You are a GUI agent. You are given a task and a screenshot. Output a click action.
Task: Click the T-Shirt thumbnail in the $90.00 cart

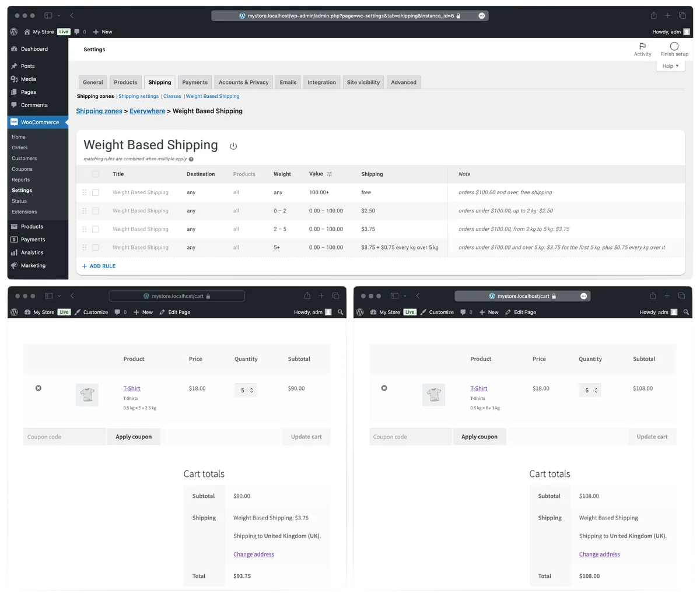(x=87, y=395)
